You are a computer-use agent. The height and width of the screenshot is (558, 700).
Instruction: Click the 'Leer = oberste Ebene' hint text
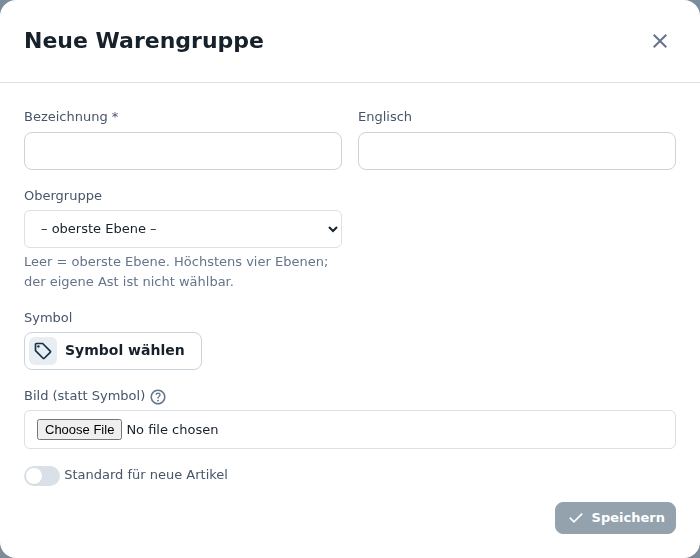click(x=176, y=271)
